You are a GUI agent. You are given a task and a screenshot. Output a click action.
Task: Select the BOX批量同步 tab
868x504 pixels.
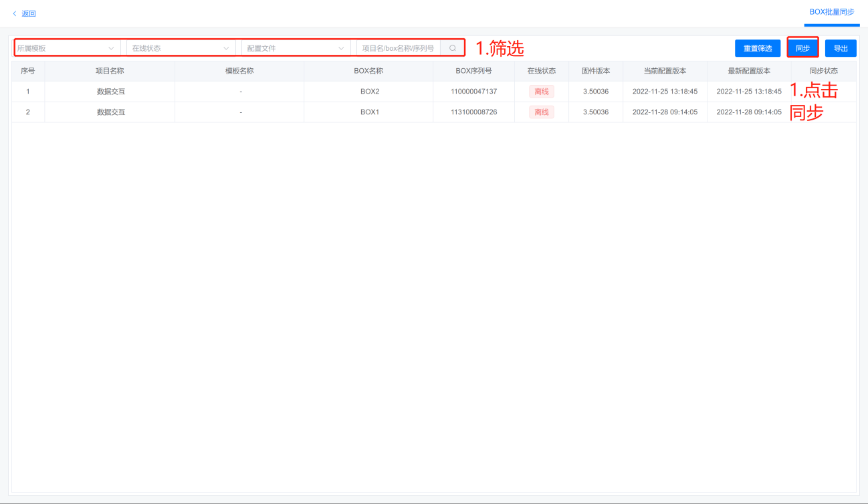832,12
